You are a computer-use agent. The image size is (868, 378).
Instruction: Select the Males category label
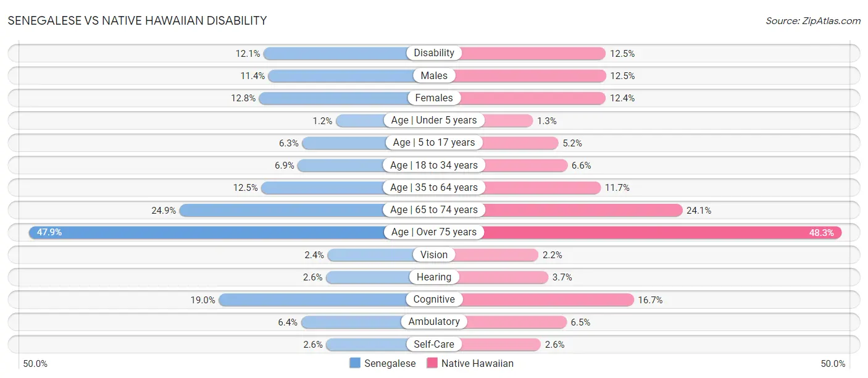click(x=434, y=75)
